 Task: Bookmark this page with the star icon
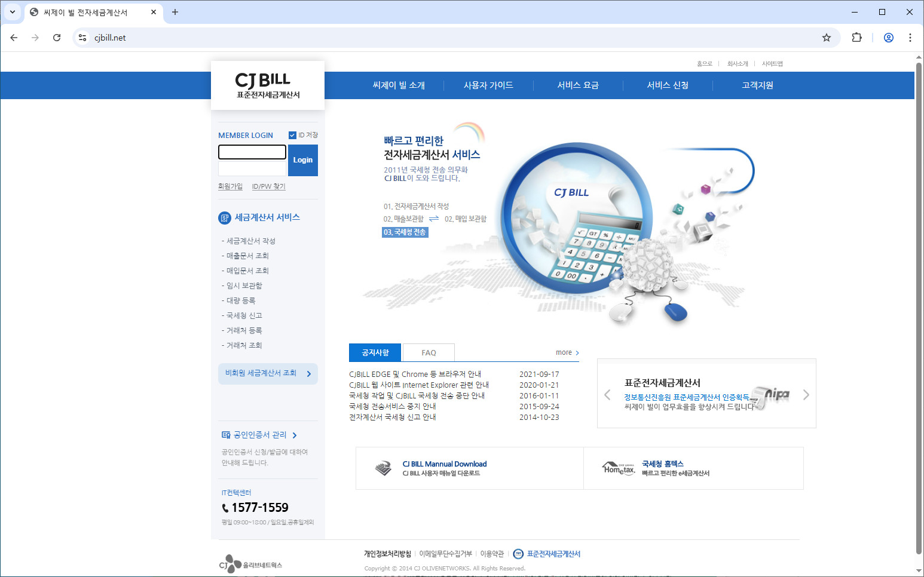tap(827, 38)
